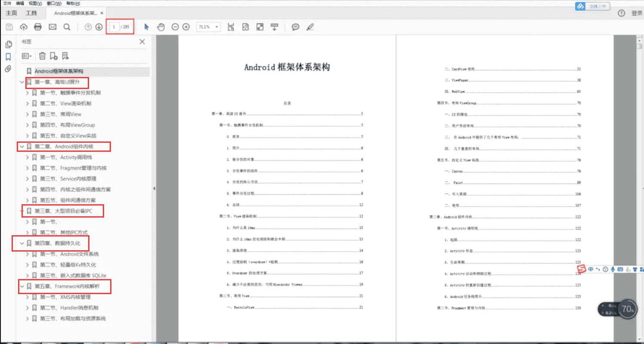The image size is (644, 344).
Task: Collapse the 第一章、高级UI晋升 bookmark chapter
Action: [22, 82]
